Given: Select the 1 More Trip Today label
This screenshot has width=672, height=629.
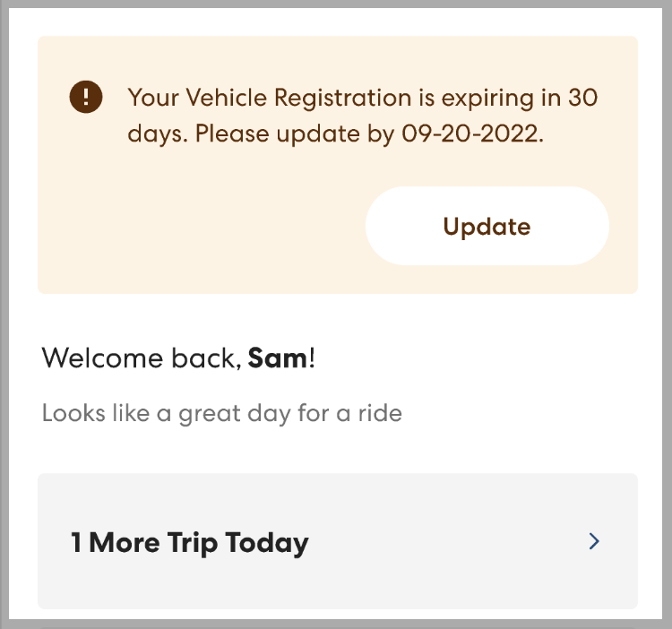Looking at the screenshot, I should click(x=189, y=542).
